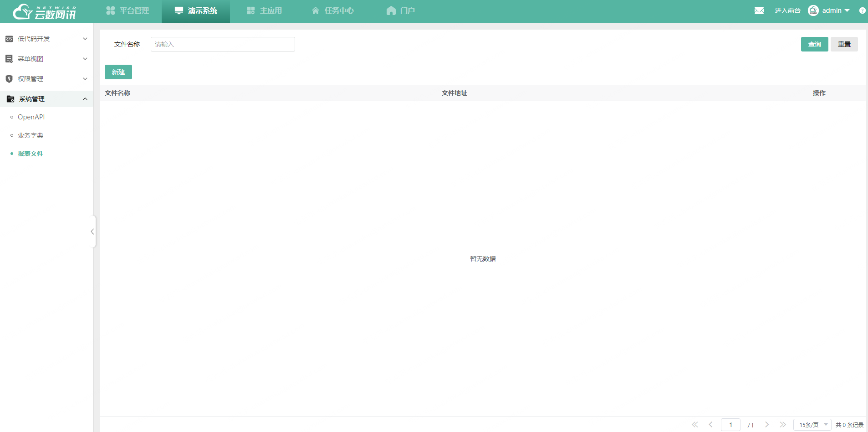This screenshot has height=432, width=868.
Task: Open the 进入前台 link
Action: point(788,10)
